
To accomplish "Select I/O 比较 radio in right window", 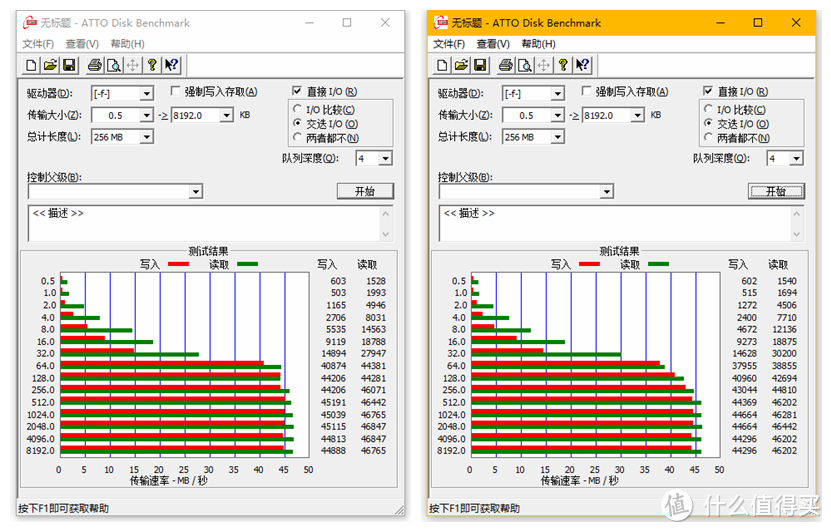I will [708, 109].
